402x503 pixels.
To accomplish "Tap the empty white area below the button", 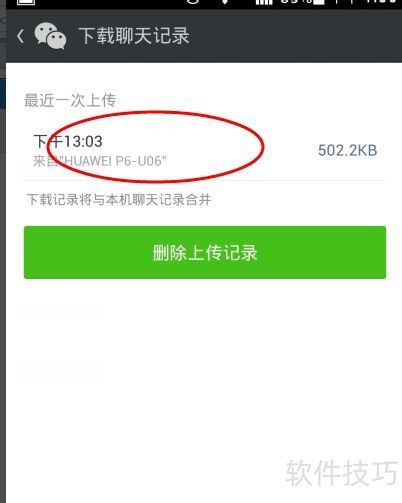I will click(204, 367).
